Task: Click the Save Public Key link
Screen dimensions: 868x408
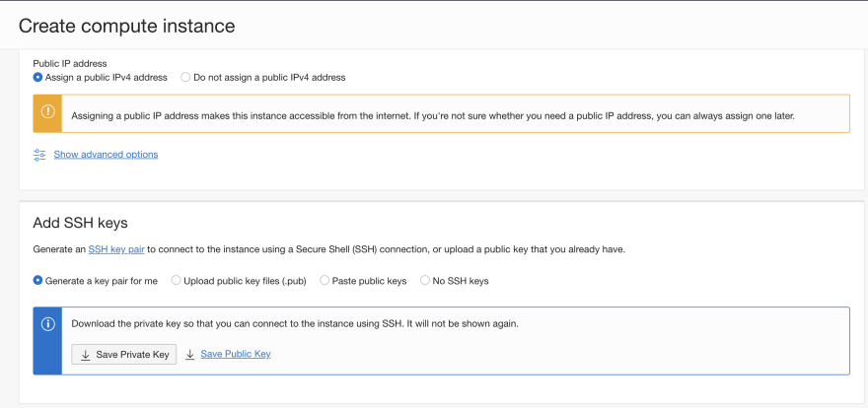Action: [236, 354]
